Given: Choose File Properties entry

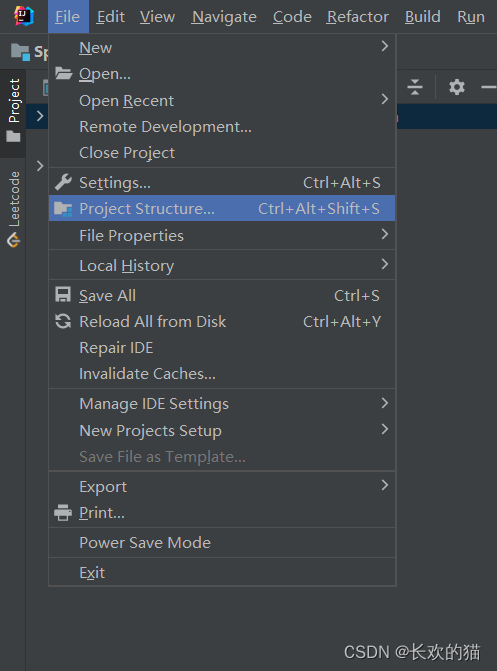Looking at the screenshot, I should [222, 235].
